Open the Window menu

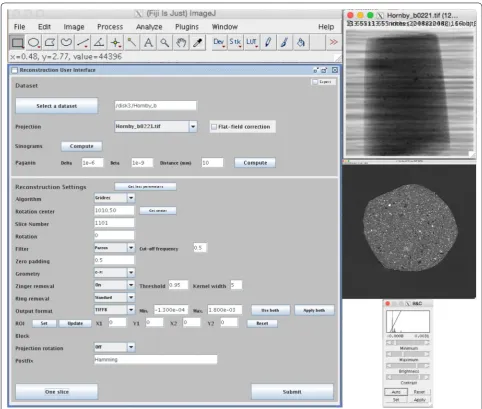pyautogui.click(x=225, y=27)
